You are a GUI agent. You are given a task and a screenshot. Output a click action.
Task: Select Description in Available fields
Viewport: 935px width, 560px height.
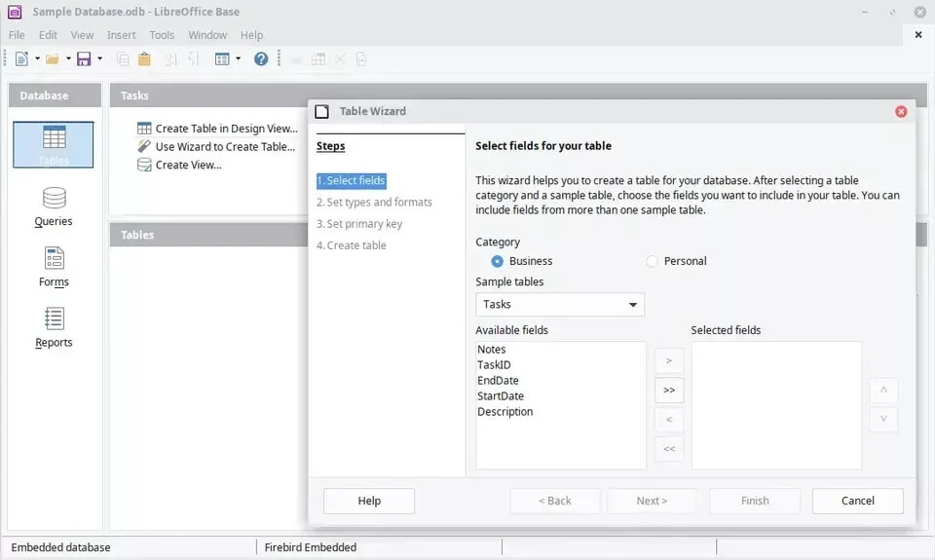pos(505,412)
